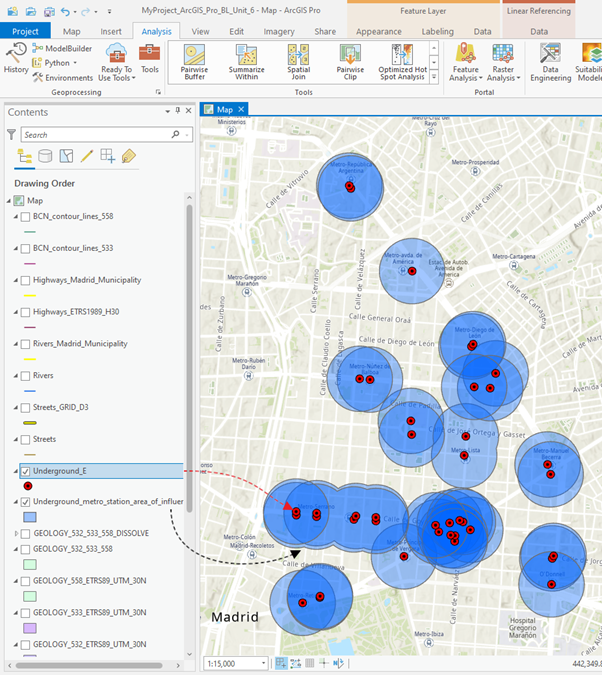This screenshot has height=675, width=602.
Task: Run the Pairwise Clip tool
Action: [x=350, y=62]
